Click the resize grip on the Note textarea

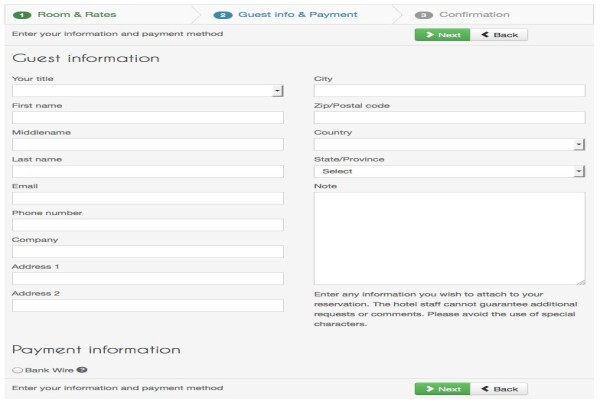click(x=582, y=282)
